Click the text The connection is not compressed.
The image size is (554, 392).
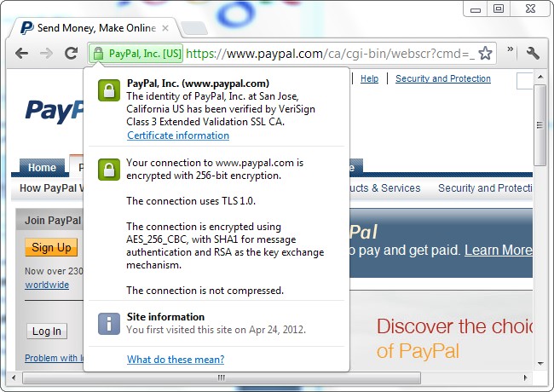click(205, 291)
